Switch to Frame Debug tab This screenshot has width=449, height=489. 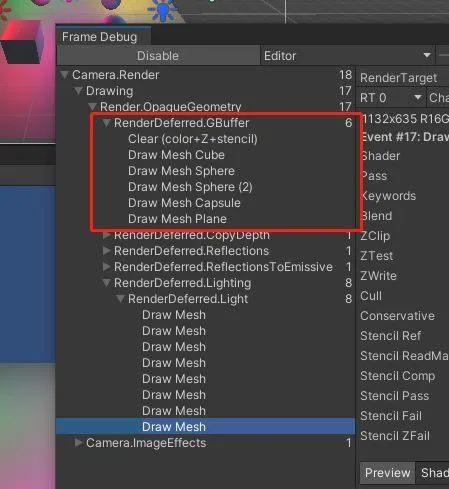100,37
